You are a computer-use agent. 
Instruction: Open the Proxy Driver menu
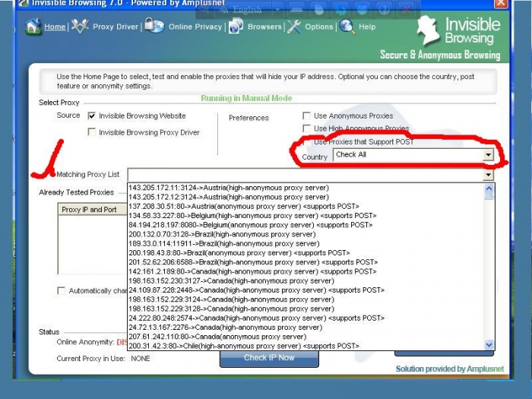[x=116, y=27]
